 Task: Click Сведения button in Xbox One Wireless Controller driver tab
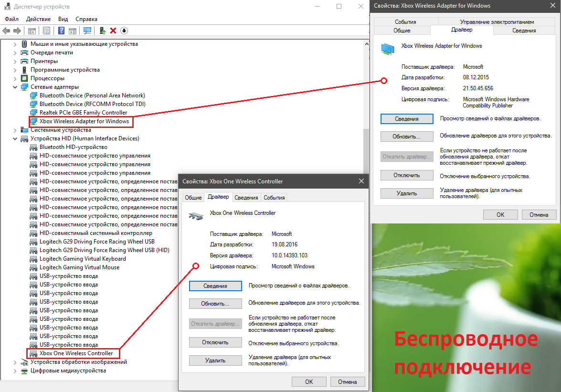215,286
